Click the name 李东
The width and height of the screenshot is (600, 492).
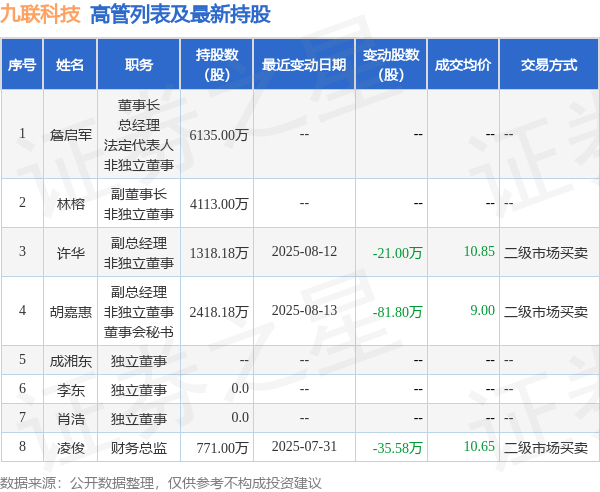pos(70,390)
